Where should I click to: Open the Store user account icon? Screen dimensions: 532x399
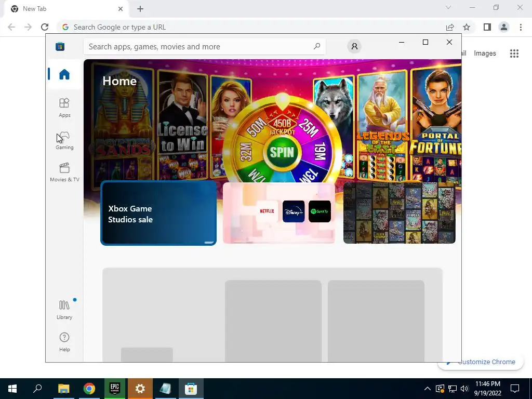354,46
